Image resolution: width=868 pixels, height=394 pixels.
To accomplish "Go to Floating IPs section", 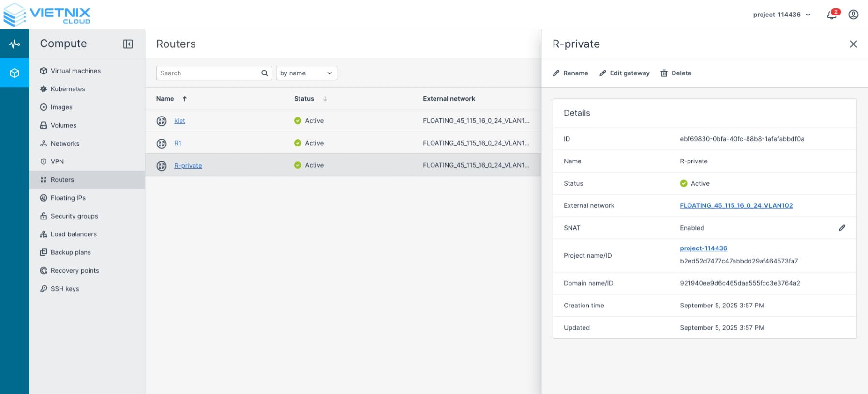I will pyautogui.click(x=68, y=198).
